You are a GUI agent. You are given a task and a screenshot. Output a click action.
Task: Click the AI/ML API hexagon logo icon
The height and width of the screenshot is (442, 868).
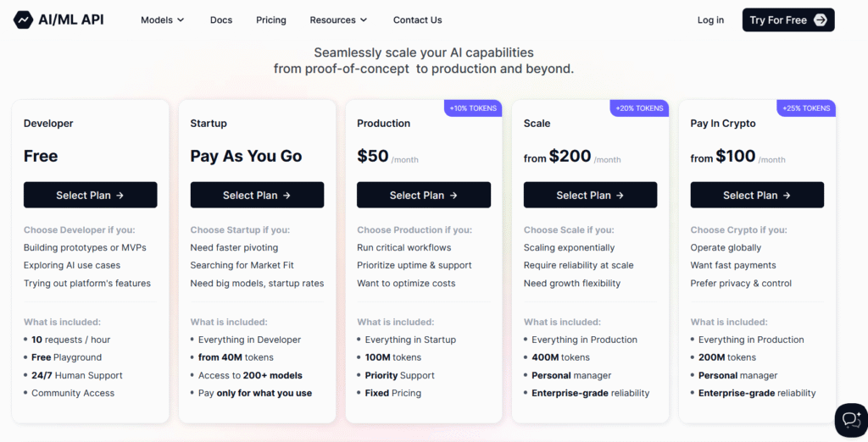point(23,20)
